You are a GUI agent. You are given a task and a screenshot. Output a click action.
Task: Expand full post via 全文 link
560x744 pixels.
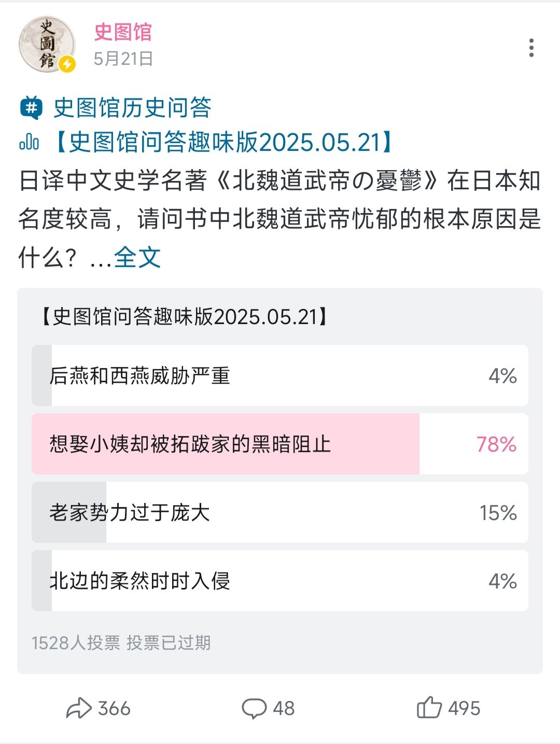[x=137, y=257]
